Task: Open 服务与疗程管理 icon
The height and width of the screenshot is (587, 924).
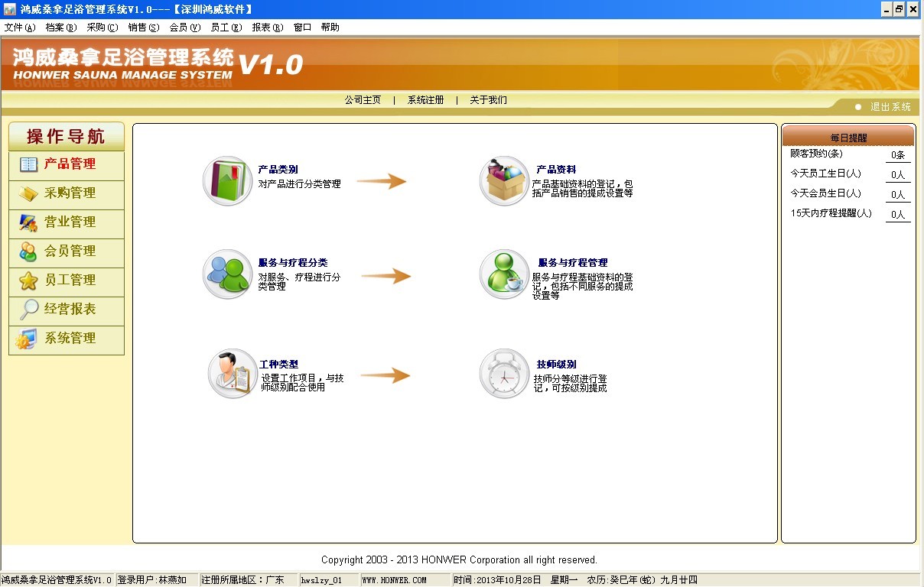Action: pos(504,274)
